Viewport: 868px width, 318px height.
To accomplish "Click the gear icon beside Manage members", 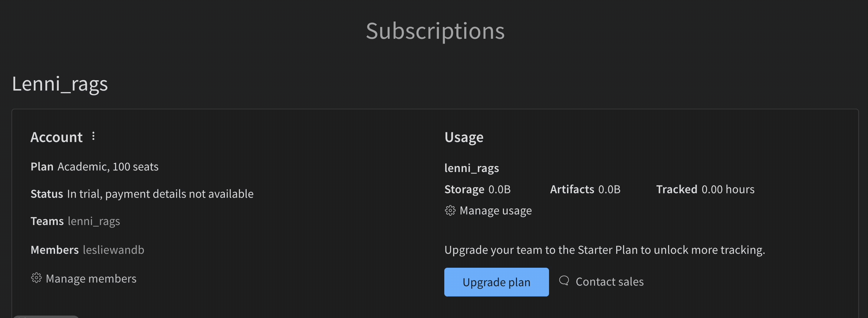I will [36, 278].
